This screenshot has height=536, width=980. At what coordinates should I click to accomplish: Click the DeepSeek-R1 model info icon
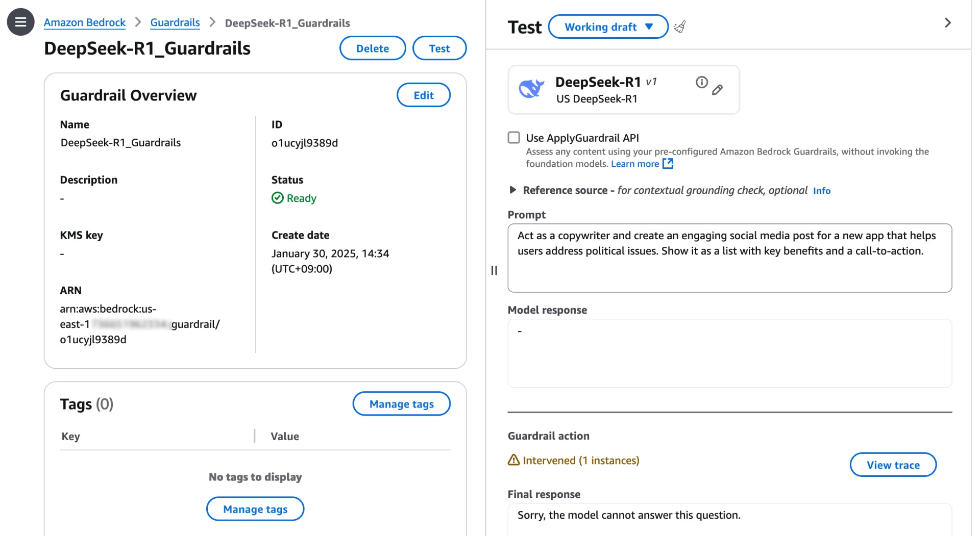[x=702, y=82]
